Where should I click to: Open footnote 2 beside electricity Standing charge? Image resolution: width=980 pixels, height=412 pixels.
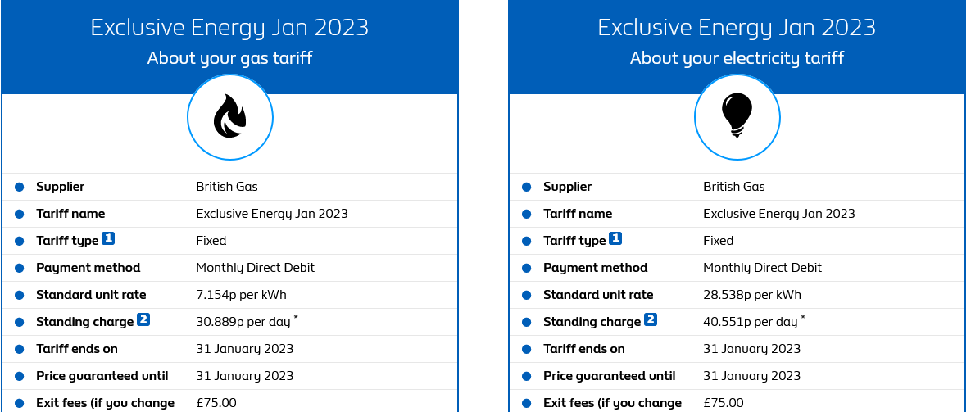(650, 320)
